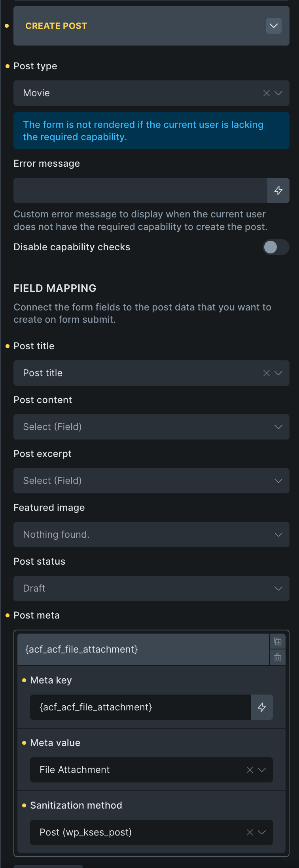Screen dimensions: 299x868
Task: Collapse the Create Post section chevron
Action: (273, 26)
